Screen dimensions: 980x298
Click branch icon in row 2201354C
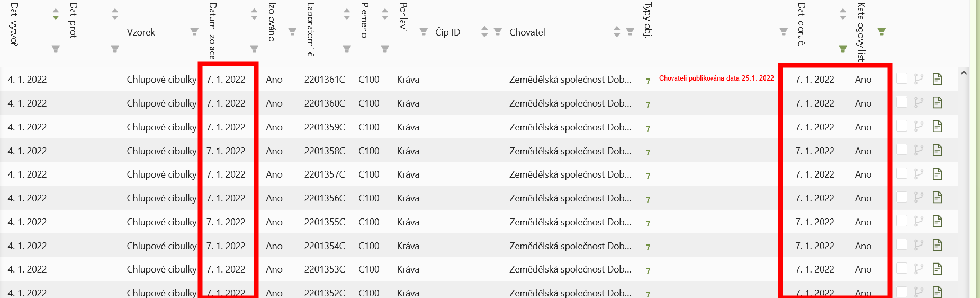point(919,246)
